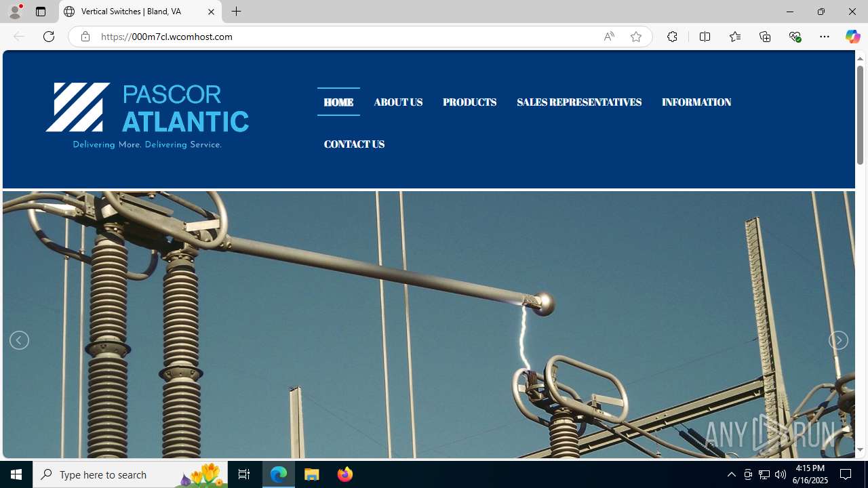Open the Collections panel
The width and height of the screenshot is (868, 488).
tap(765, 37)
